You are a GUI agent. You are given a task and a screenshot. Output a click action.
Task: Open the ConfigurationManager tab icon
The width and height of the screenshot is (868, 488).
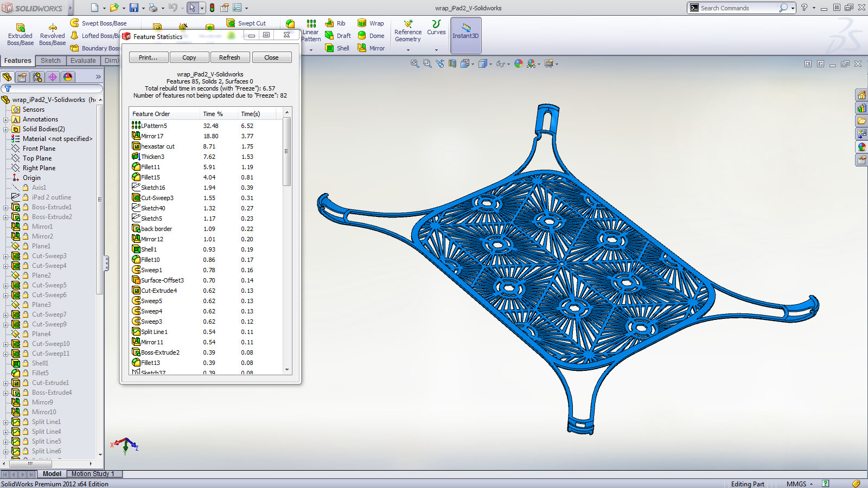[x=37, y=77]
